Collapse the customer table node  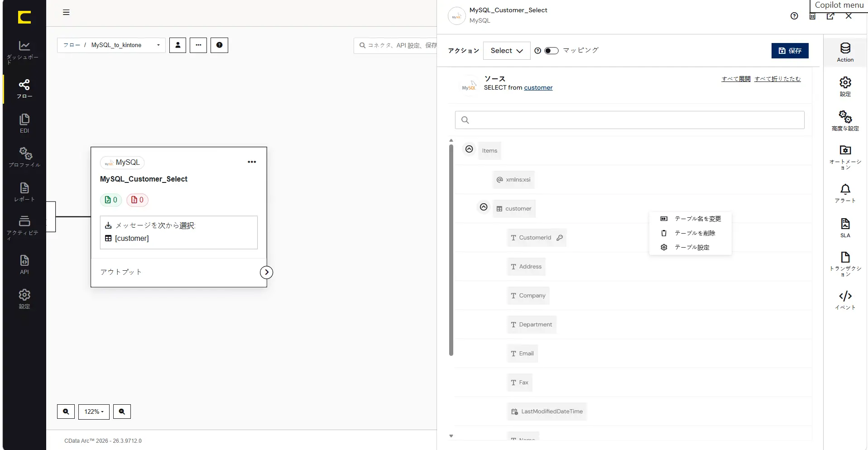point(484,207)
